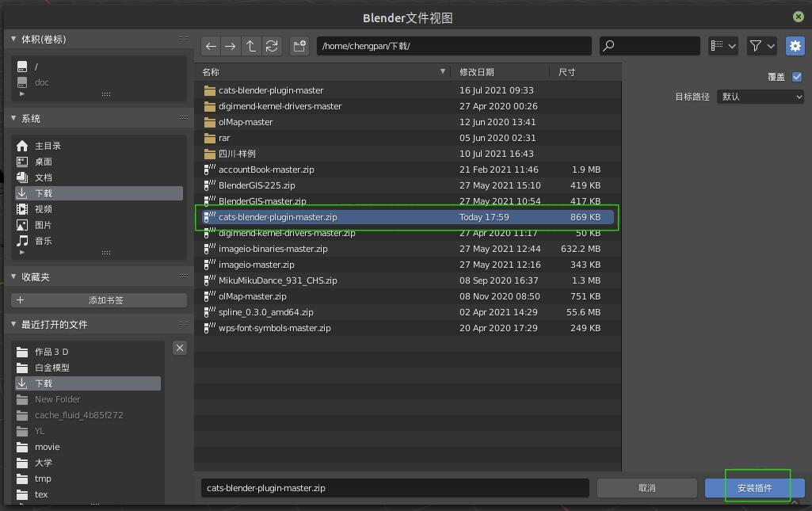
Task: Open recent folder 作品 3 D
Action: [x=88, y=352]
